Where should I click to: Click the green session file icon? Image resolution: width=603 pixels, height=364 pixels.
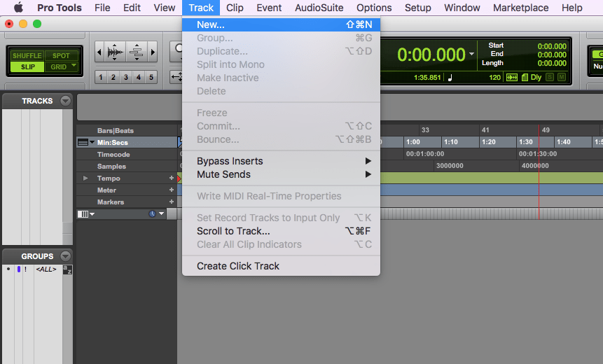pos(525,77)
